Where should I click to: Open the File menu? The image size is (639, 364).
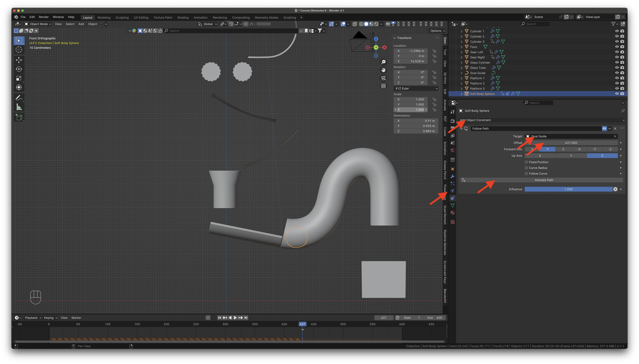(x=23, y=17)
